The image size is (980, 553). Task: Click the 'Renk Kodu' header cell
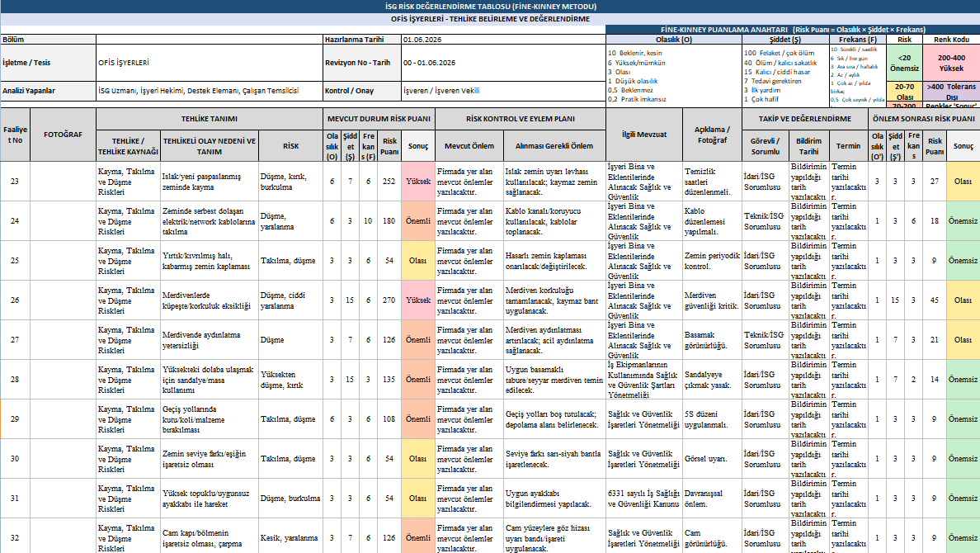point(951,40)
